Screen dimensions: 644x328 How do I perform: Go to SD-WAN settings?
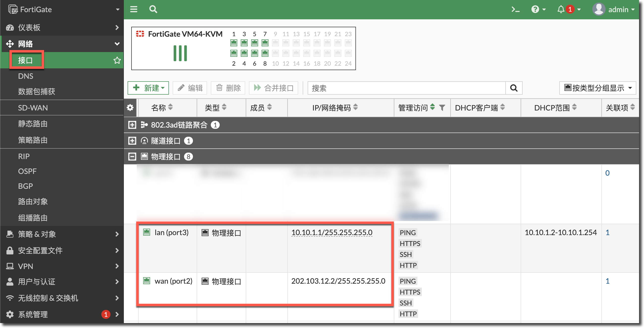(33, 108)
